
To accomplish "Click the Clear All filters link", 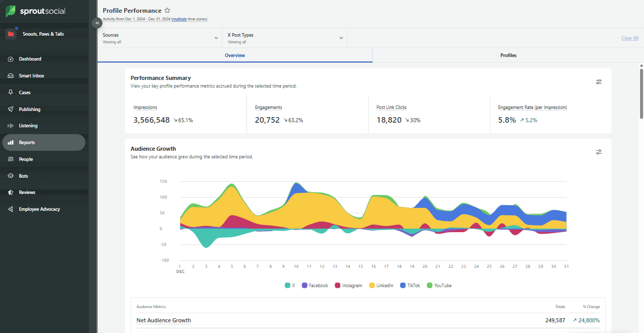I will click(630, 38).
